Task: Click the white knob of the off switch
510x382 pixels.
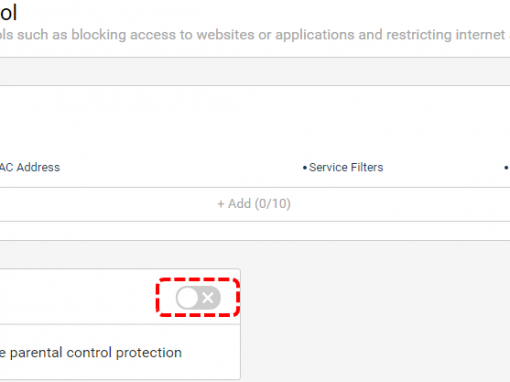Action: pyautogui.click(x=188, y=298)
